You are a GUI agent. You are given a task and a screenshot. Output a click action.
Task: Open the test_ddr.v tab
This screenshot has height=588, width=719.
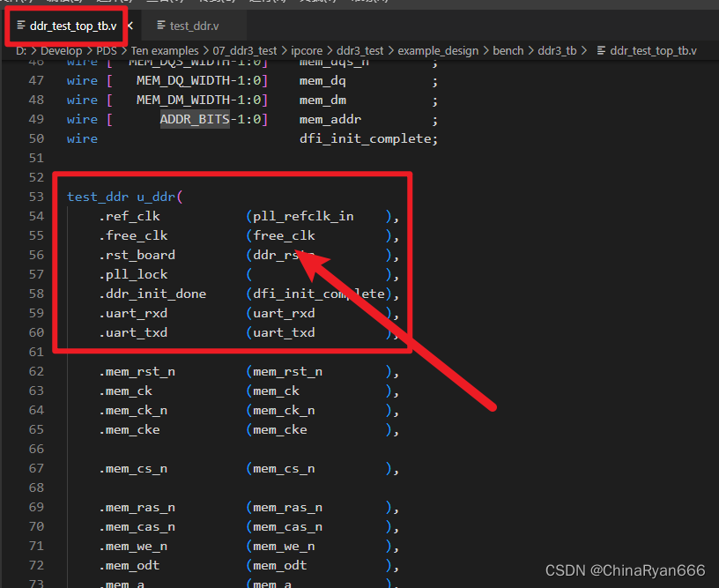pos(194,26)
